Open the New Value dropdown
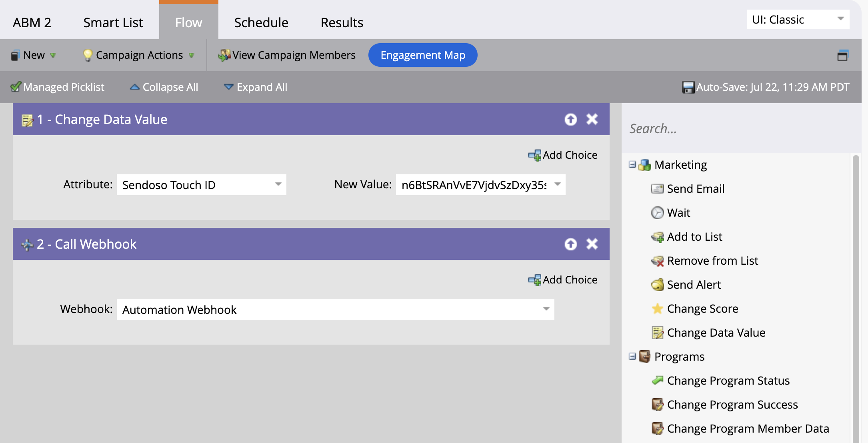The image size is (868, 443). point(481,185)
